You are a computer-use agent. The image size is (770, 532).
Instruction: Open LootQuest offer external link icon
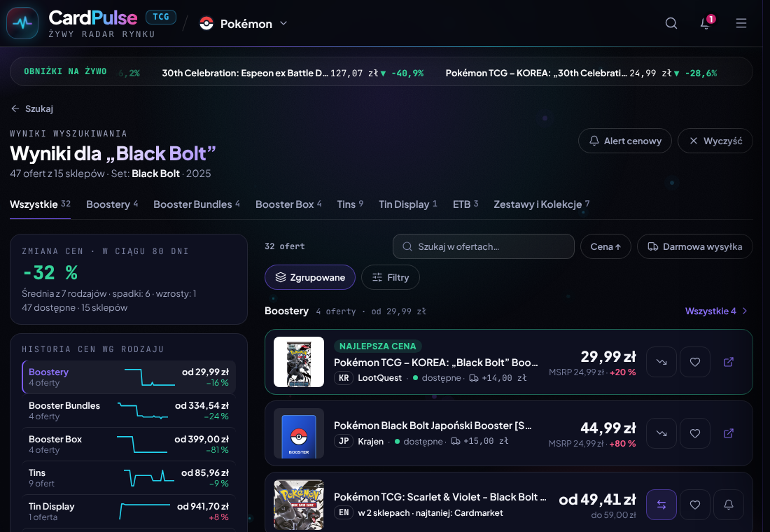[729, 362]
